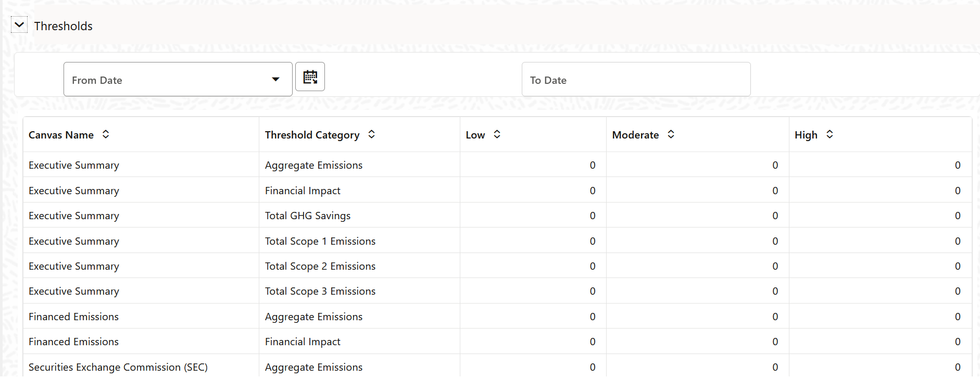Viewport: 980px width, 378px height.
Task: Click the Canvas Name header label
Action: 61,135
